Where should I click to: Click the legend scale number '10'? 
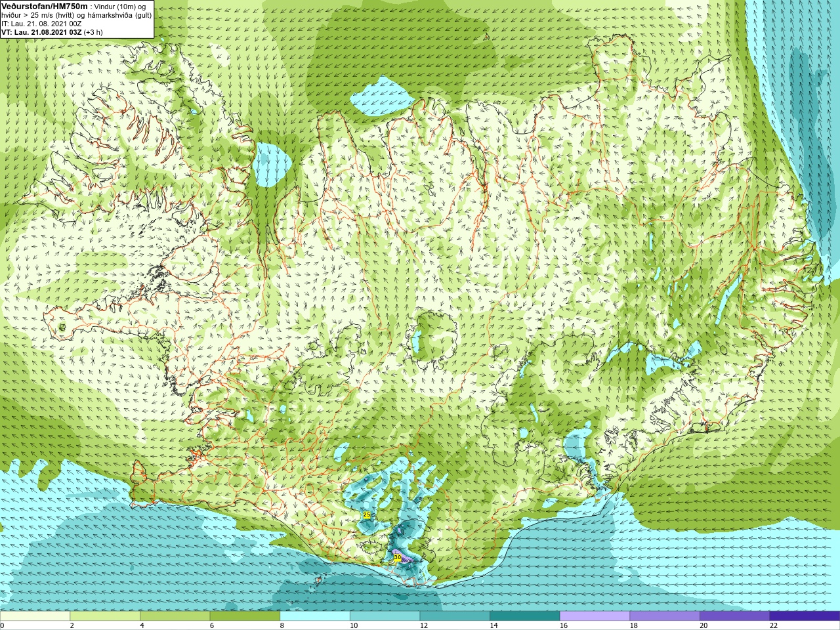[x=354, y=625]
